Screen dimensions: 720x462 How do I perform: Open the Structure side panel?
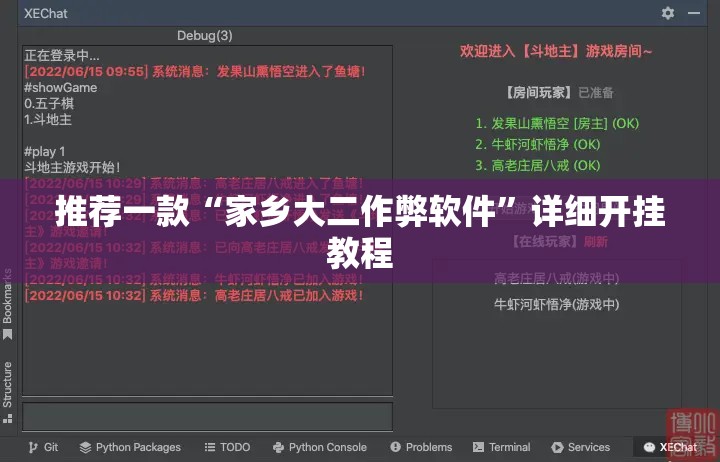point(7,392)
